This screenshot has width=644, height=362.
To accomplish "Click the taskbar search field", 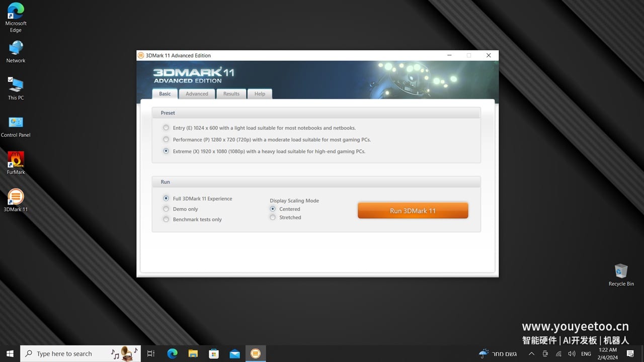I will (65, 353).
